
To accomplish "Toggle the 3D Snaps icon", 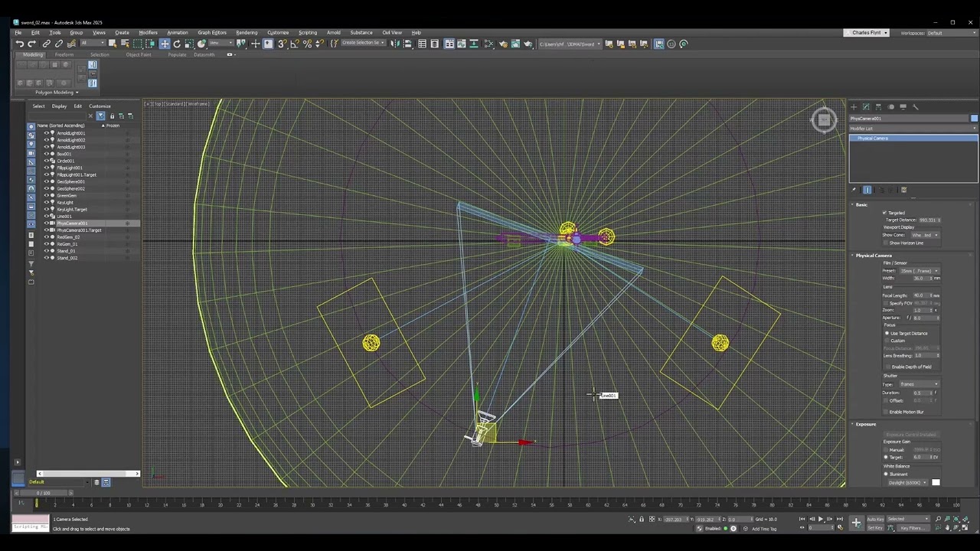I will pos(283,44).
